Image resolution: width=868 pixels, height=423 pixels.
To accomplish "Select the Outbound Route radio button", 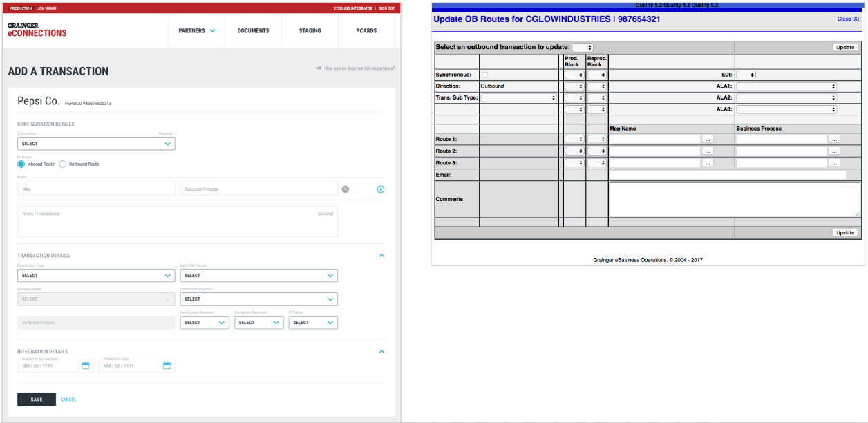I will (x=63, y=164).
